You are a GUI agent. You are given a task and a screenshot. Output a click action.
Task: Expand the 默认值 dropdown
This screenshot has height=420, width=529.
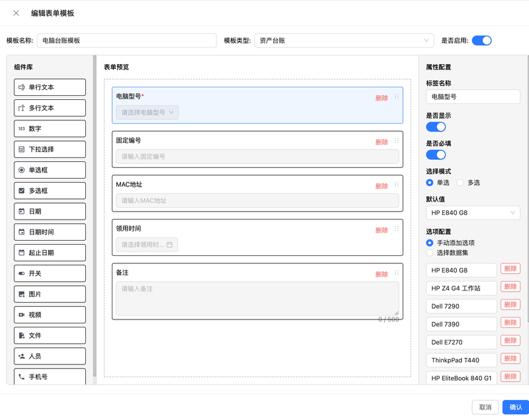tap(473, 213)
